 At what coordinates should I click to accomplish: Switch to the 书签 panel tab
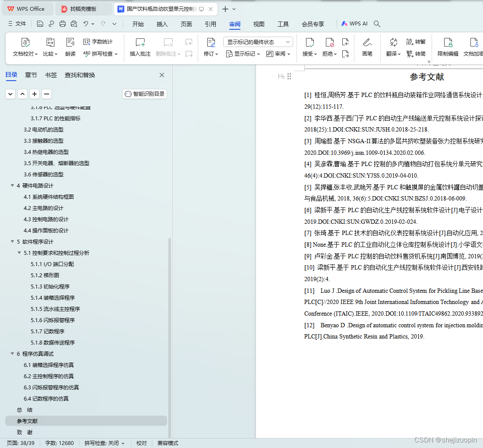pyautogui.click(x=51, y=75)
